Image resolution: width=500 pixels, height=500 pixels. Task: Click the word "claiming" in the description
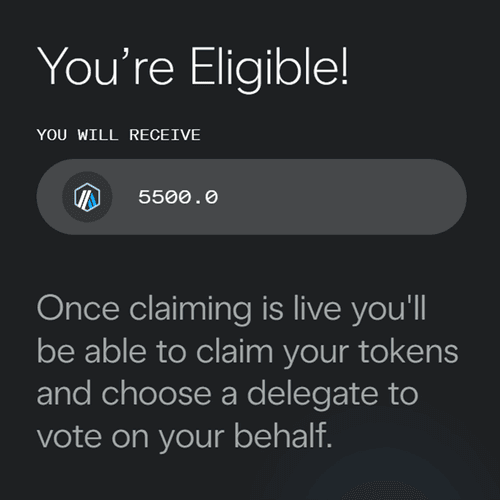pos(190,310)
